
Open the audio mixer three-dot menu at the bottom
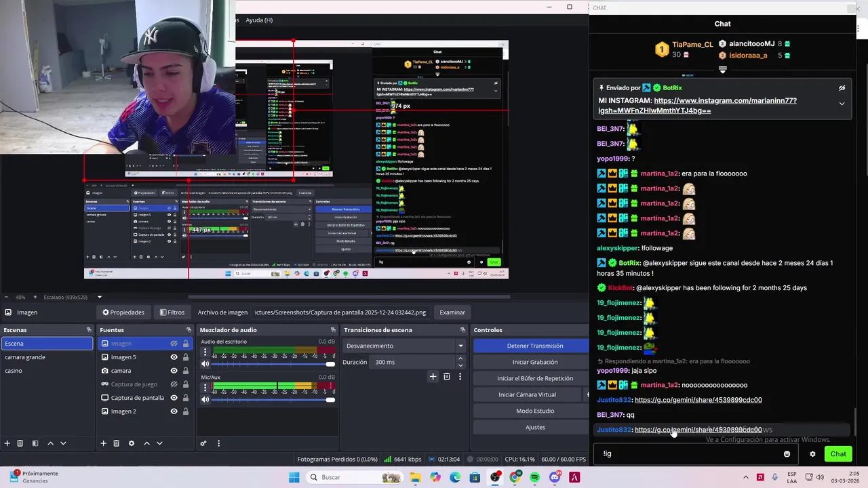pos(218,443)
